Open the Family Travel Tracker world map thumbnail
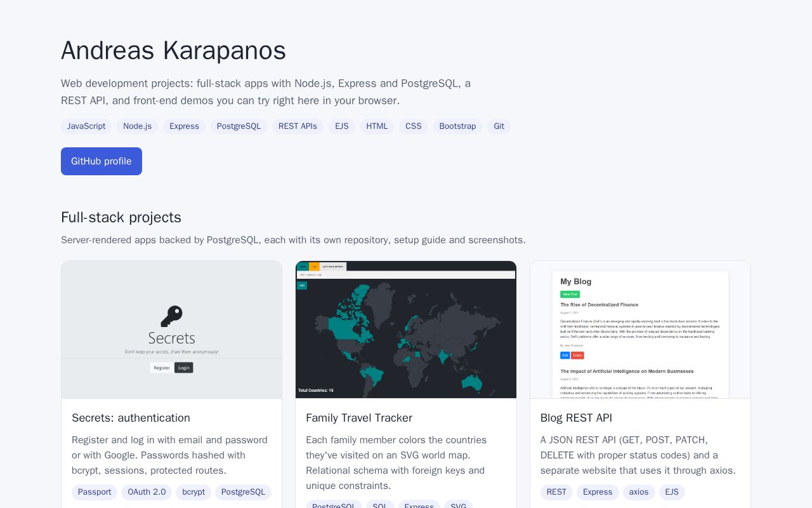The width and height of the screenshot is (812, 508). point(406,330)
